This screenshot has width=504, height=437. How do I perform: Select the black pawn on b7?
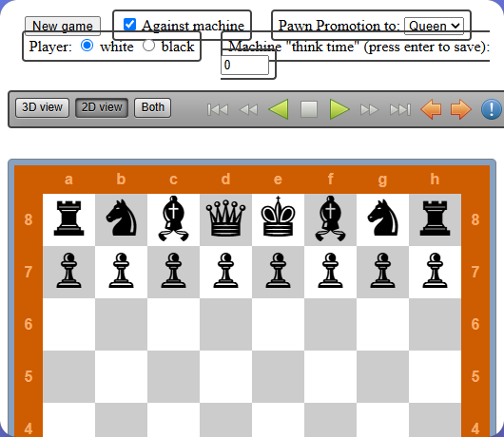(x=121, y=272)
